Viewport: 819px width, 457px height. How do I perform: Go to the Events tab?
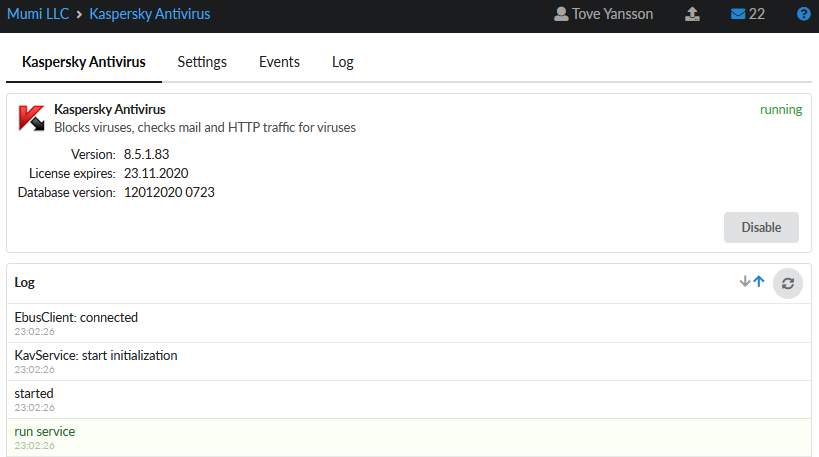coord(279,62)
